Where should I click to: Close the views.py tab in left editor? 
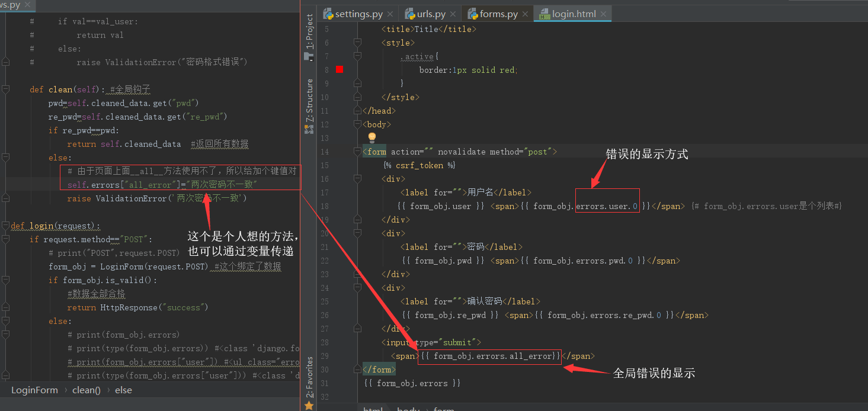pyautogui.click(x=28, y=5)
